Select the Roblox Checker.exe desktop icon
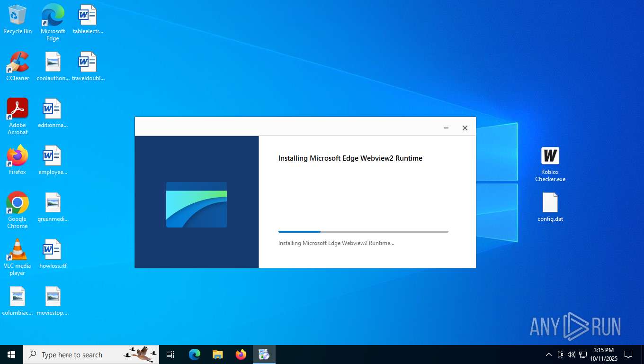This screenshot has height=364, width=644. click(550, 164)
